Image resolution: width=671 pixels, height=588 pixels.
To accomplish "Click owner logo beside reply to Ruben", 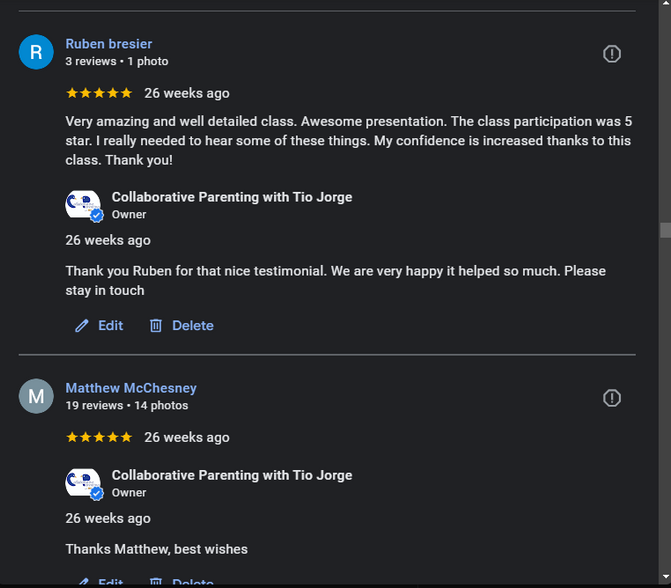I will tap(83, 205).
